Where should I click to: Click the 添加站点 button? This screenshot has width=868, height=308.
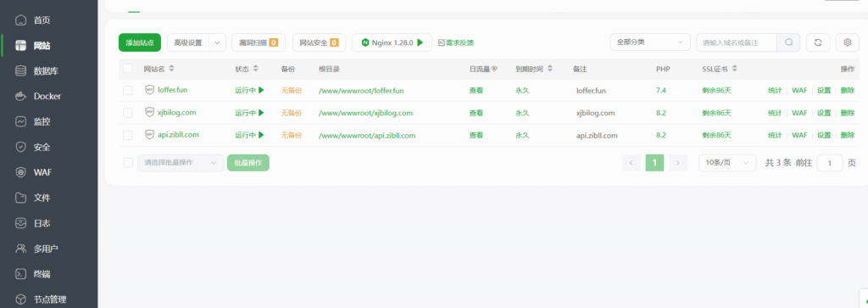[140, 42]
